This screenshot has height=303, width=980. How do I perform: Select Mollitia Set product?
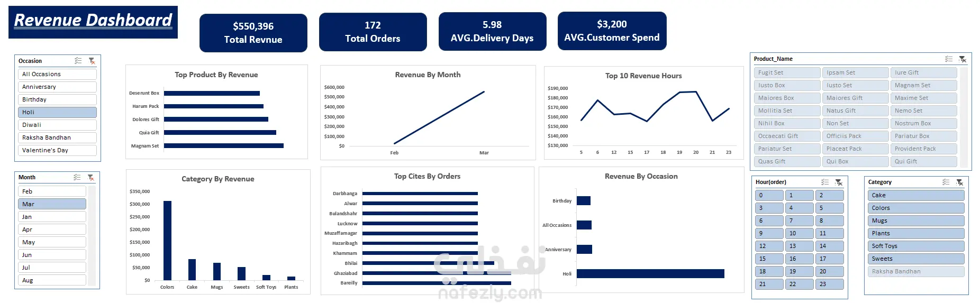pos(787,111)
